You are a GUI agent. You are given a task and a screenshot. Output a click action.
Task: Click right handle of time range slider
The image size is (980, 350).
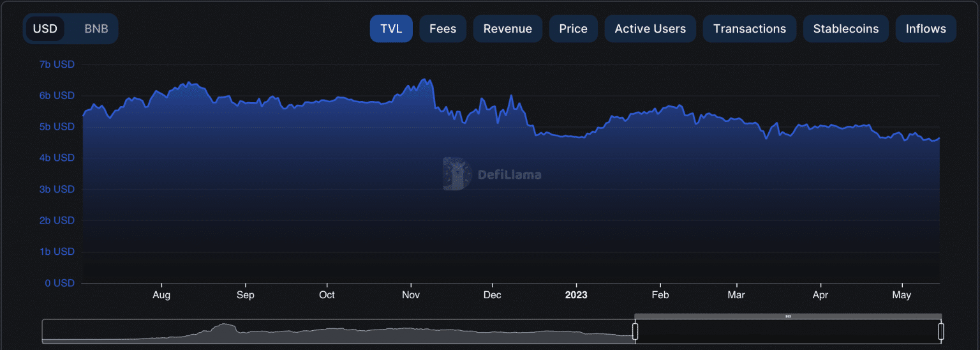[x=940, y=331]
